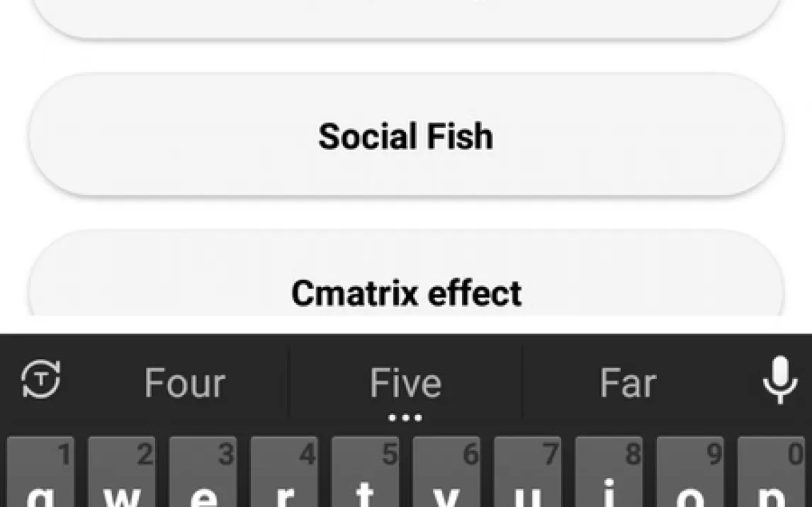Open the Cmatrix effect option
Screen dimensions: 812x507
tap(405, 291)
